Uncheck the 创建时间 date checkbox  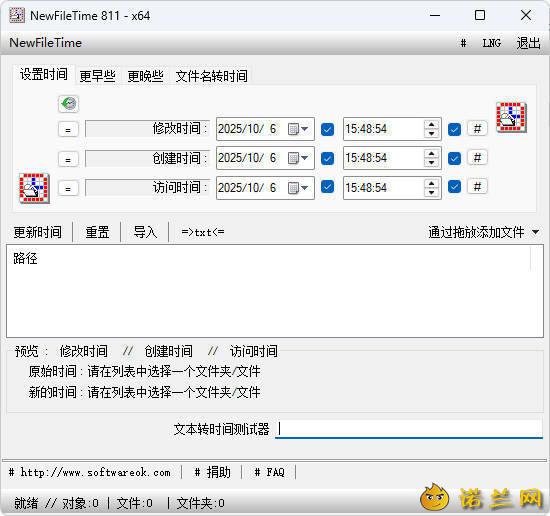pyautogui.click(x=327, y=158)
